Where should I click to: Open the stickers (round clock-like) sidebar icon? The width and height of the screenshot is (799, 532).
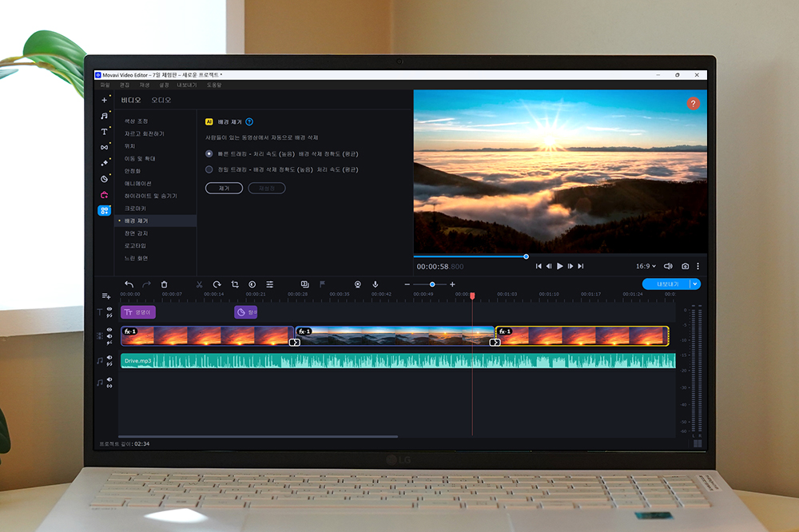104,179
